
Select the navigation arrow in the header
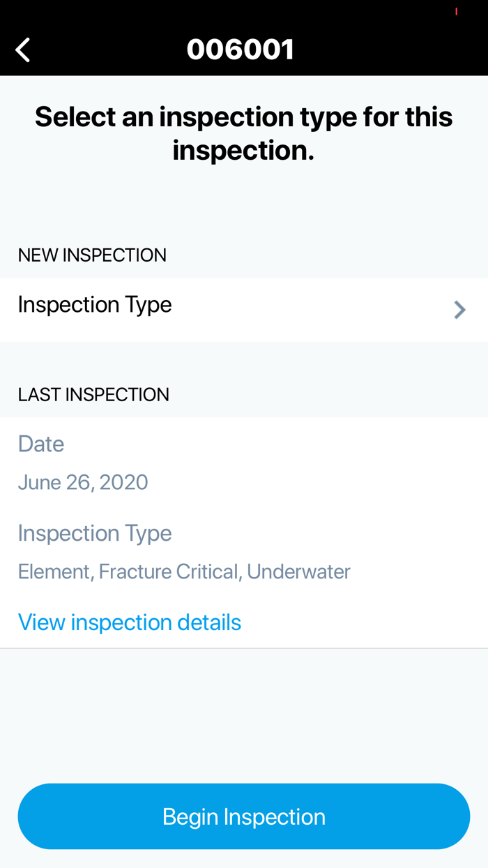(x=22, y=48)
